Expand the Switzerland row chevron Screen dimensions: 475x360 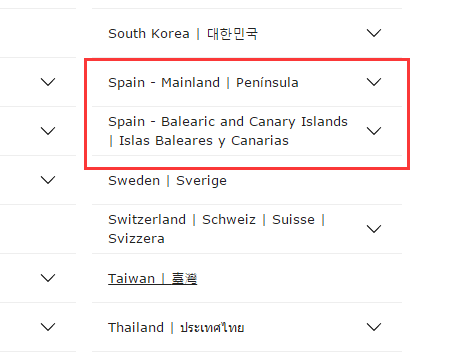pos(374,229)
